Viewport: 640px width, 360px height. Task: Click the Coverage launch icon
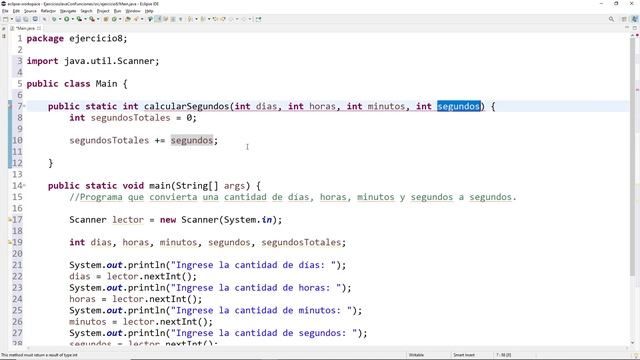[79, 19]
